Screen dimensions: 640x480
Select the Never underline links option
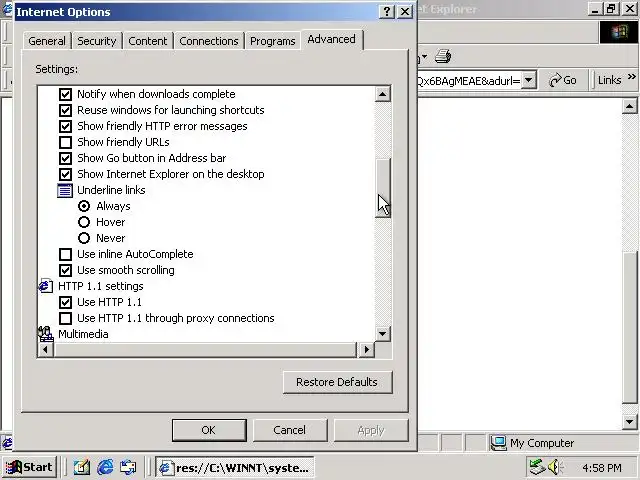coord(84,238)
